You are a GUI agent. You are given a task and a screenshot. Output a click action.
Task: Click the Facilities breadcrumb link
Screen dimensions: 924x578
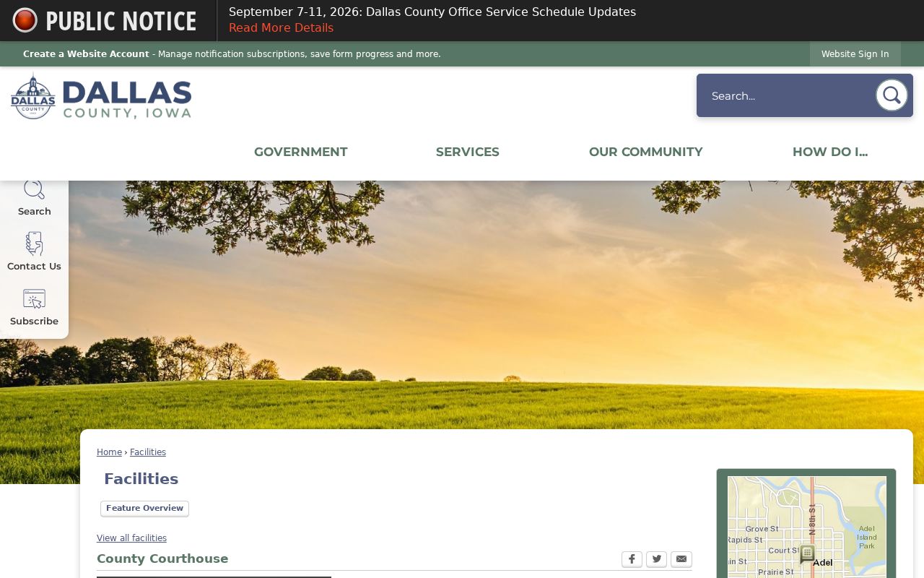click(x=148, y=452)
